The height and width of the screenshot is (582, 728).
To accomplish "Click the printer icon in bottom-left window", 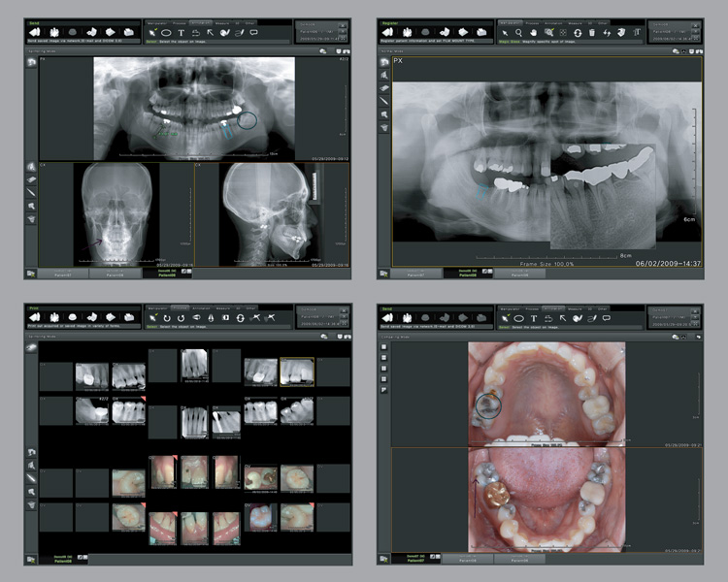I will 128,317.
